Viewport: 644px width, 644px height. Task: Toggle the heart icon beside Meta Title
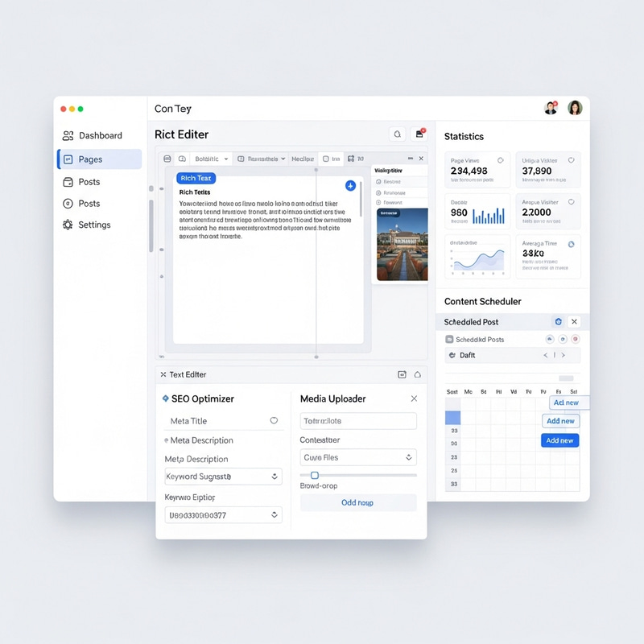274,421
